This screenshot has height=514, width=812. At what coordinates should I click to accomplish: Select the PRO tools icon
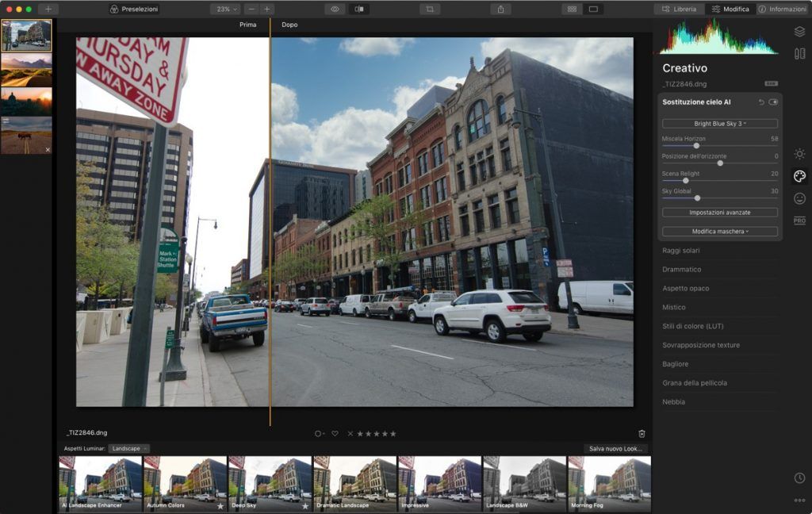coord(799,221)
